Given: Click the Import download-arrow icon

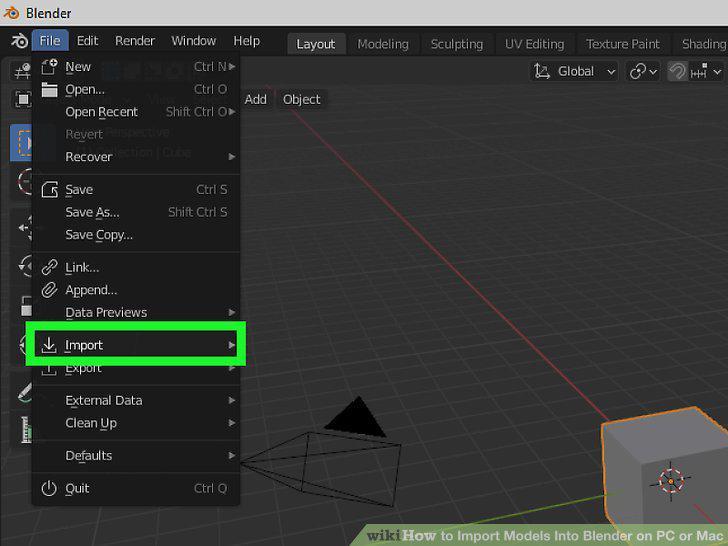Looking at the screenshot, I should click(49, 345).
